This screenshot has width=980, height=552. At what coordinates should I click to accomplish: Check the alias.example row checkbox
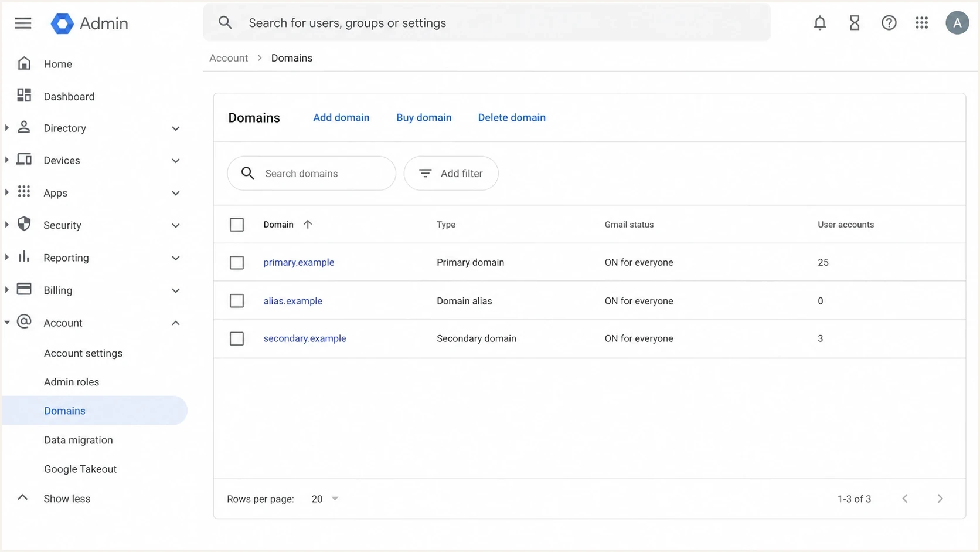pyautogui.click(x=237, y=301)
